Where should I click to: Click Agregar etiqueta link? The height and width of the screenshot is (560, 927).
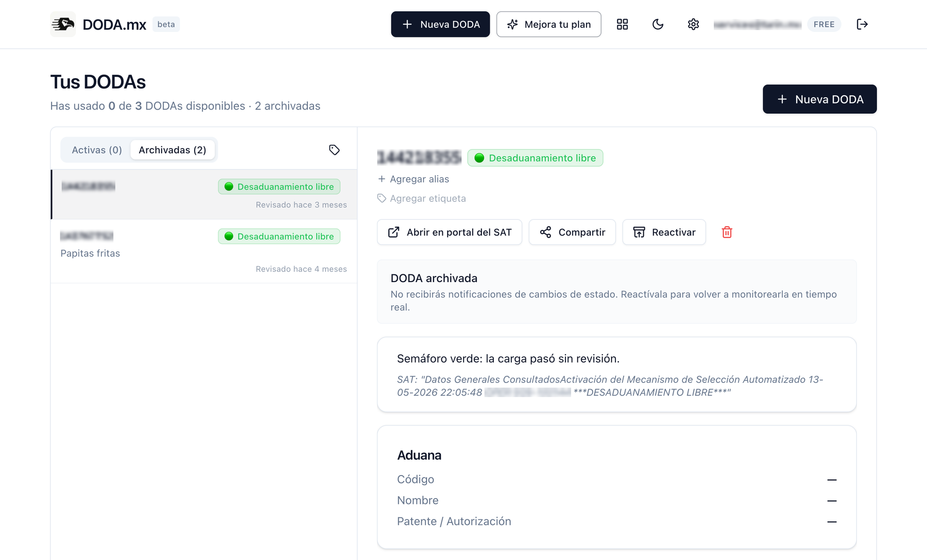(422, 198)
